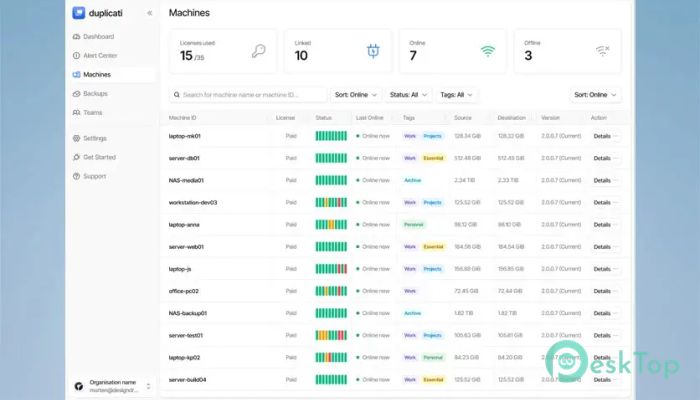Click the Work tag on office-pc02
700x400 pixels.
(x=410, y=291)
